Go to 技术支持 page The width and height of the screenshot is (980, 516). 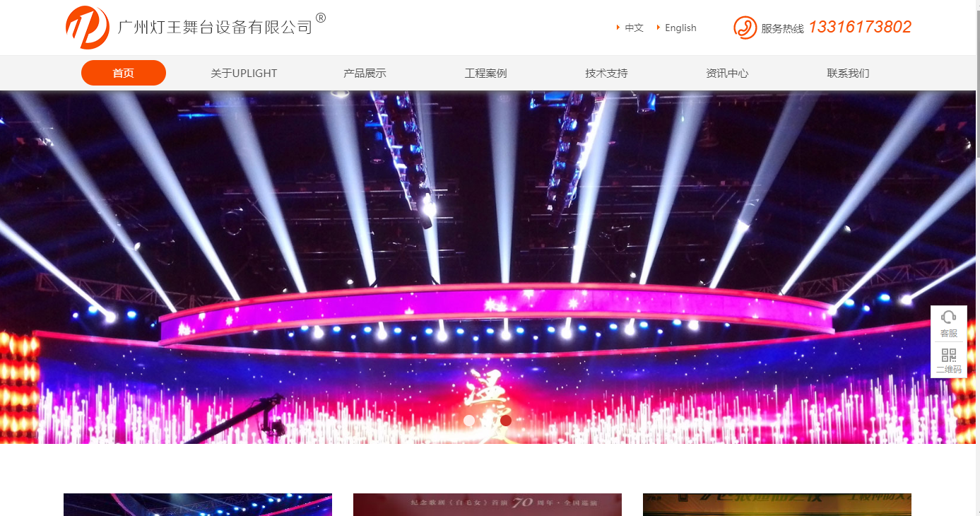point(606,73)
